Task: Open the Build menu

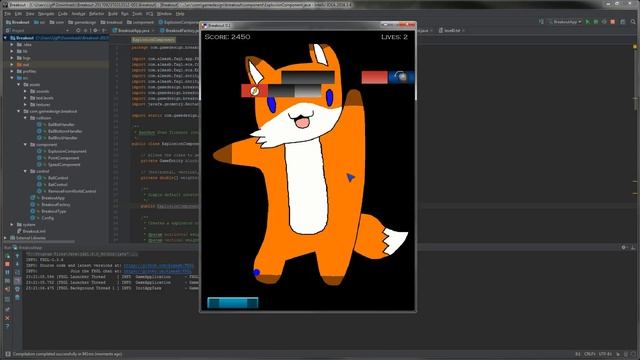Action: click(113, 13)
